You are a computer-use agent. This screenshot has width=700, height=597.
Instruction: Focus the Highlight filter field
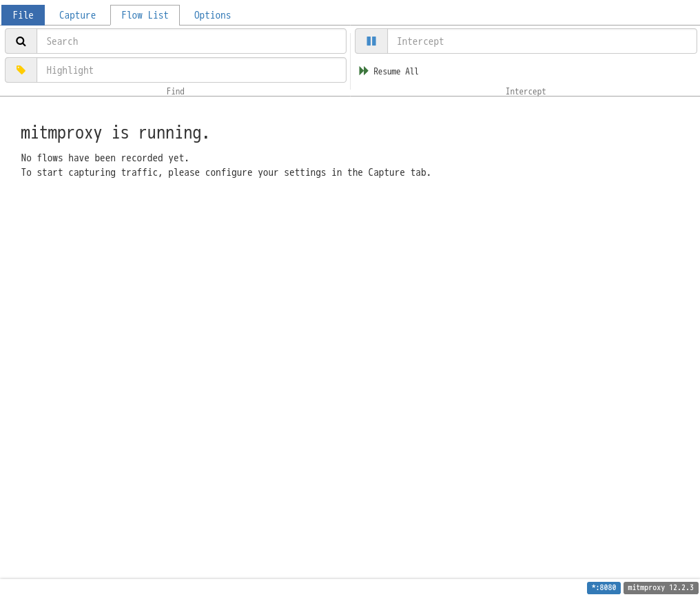[x=192, y=70]
